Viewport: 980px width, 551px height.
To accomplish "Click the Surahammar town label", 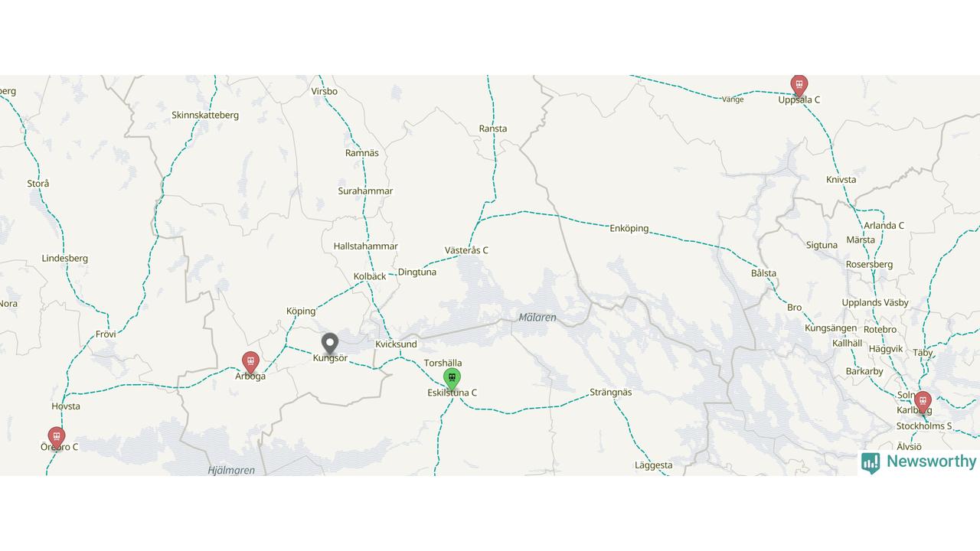I will pos(365,191).
